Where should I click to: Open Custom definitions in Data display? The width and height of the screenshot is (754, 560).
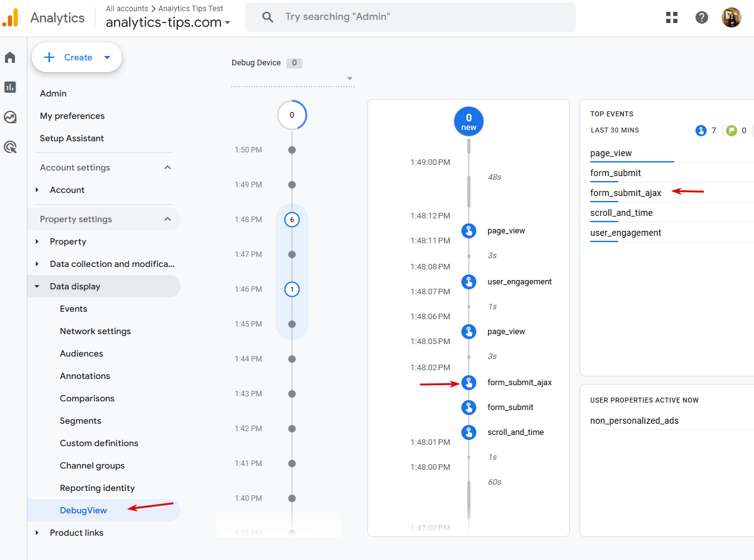(x=99, y=443)
